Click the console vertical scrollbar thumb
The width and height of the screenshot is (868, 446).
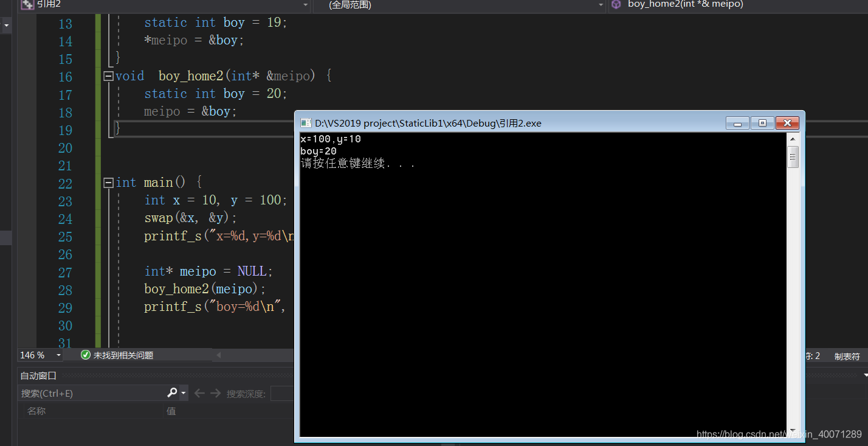tap(793, 157)
